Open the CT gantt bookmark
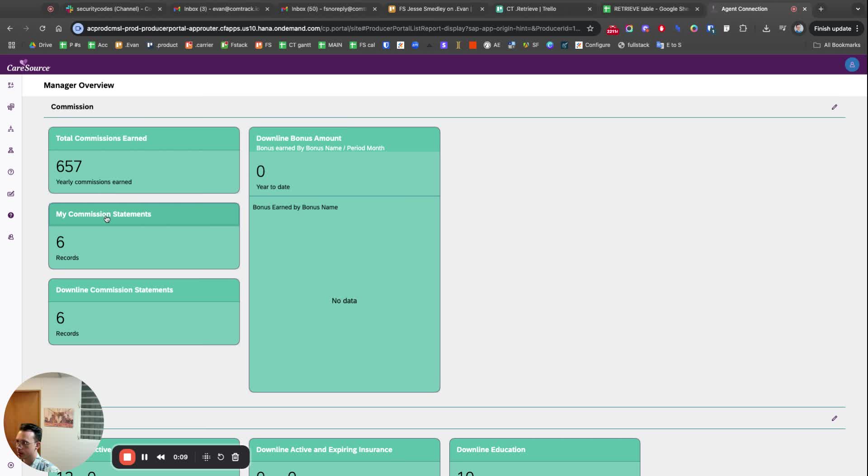The height and width of the screenshot is (476, 868). [x=295, y=45]
